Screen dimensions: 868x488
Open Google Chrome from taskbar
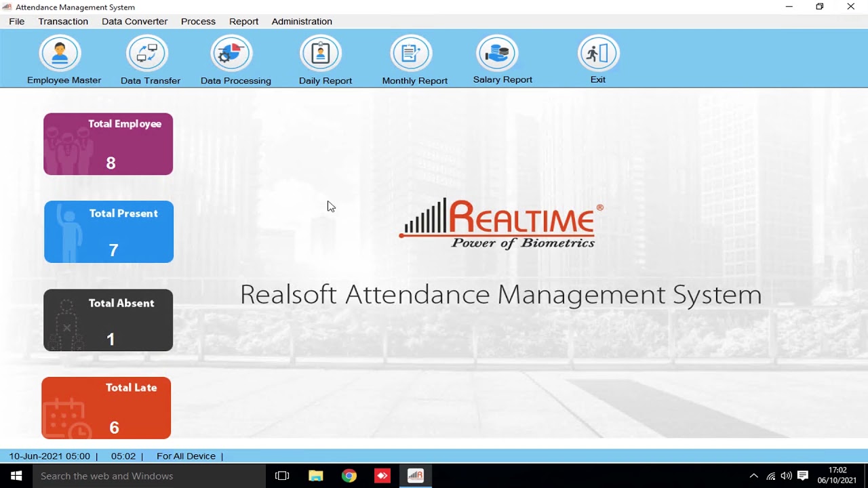(349, 476)
